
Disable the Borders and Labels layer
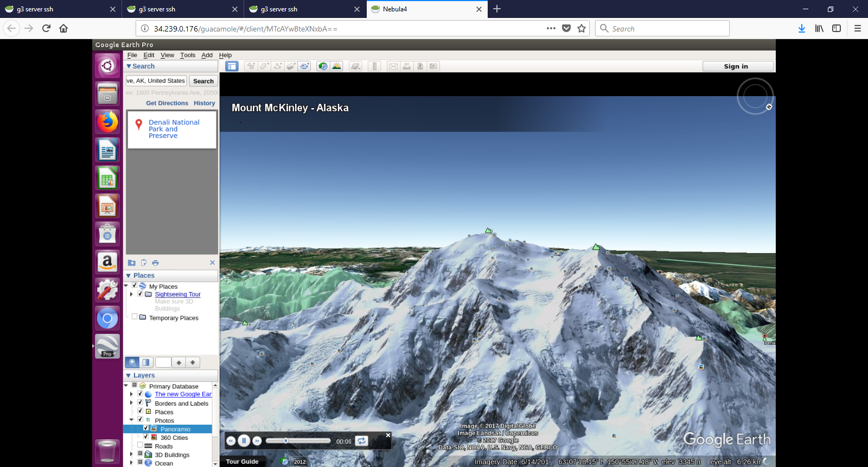coord(140,402)
